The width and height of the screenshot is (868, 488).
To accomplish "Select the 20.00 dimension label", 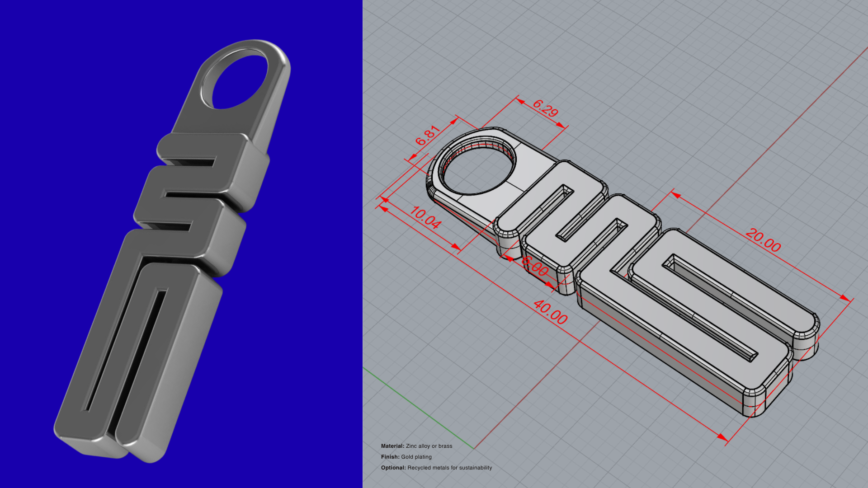I will (x=763, y=240).
